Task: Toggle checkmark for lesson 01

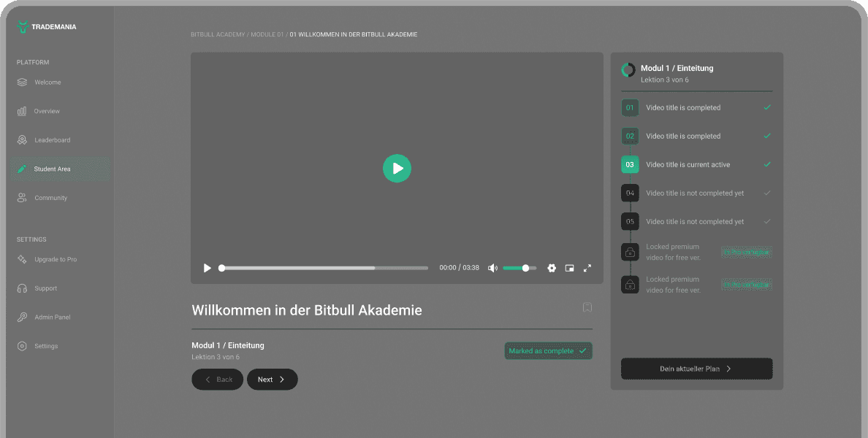Action: [x=767, y=107]
